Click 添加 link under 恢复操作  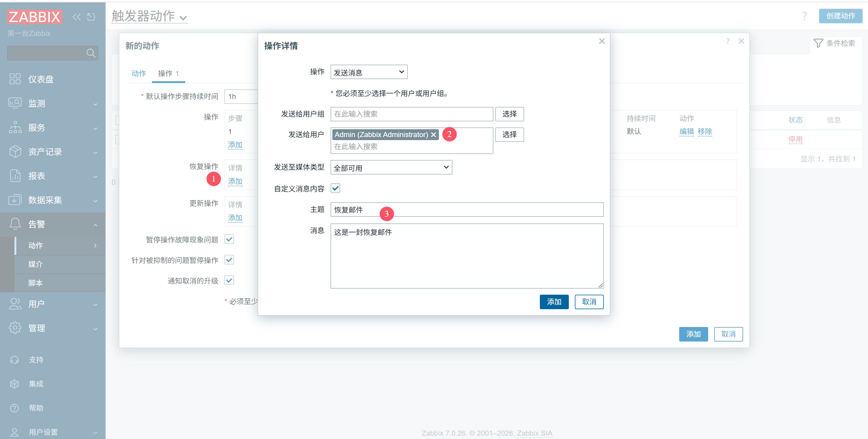[x=235, y=181]
